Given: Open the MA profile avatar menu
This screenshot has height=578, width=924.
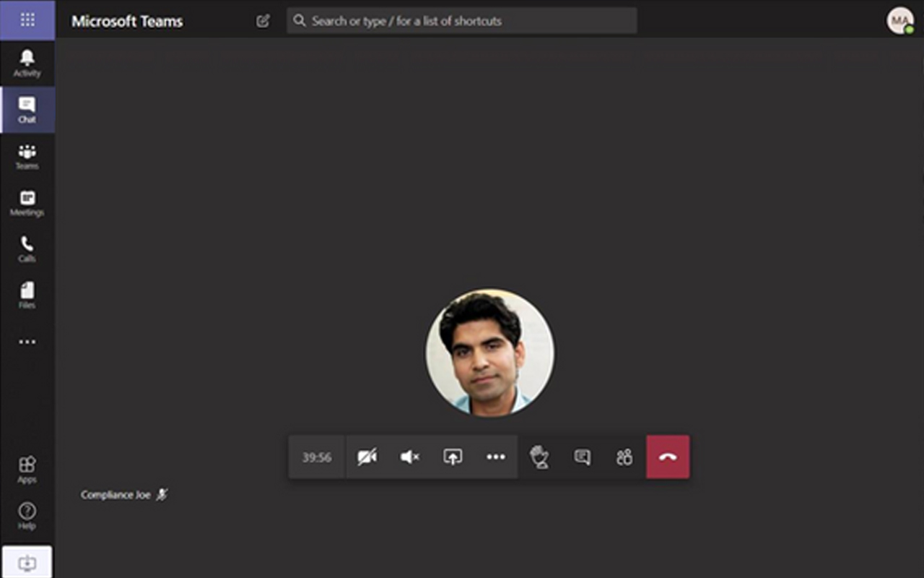Looking at the screenshot, I should [x=899, y=20].
